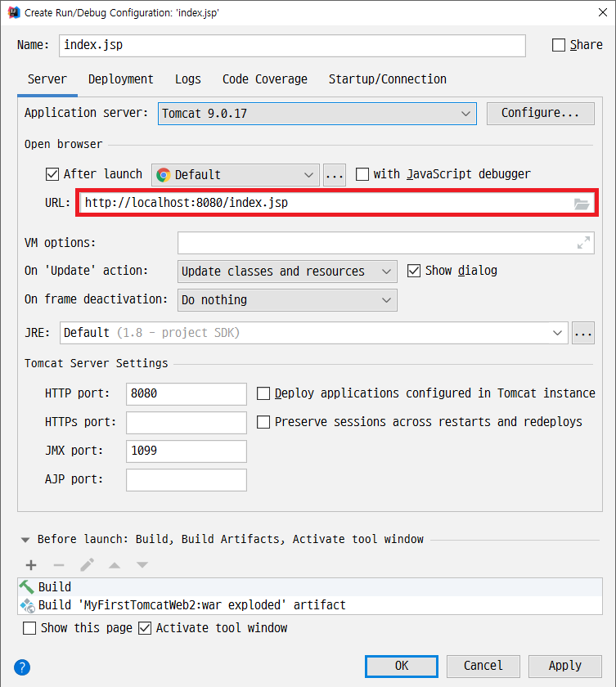Close the dialog window
The width and height of the screenshot is (616, 687).
(x=603, y=12)
